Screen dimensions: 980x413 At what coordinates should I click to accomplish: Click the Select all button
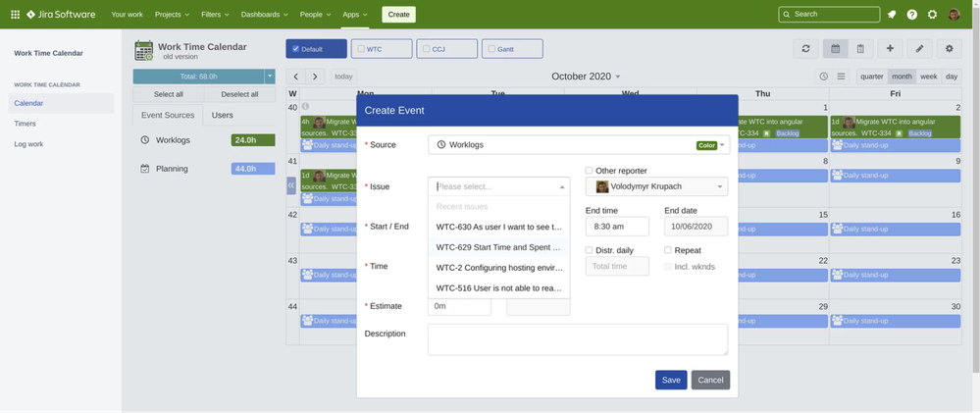click(x=168, y=94)
